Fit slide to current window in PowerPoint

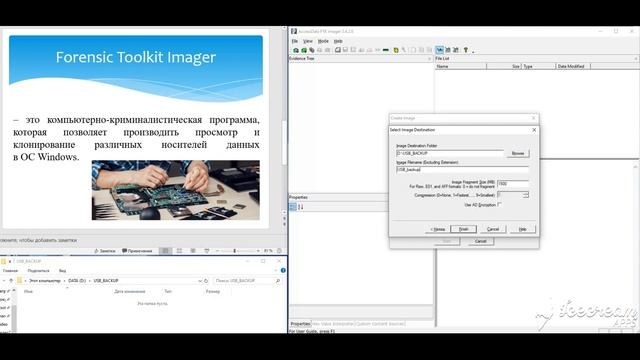(x=280, y=251)
